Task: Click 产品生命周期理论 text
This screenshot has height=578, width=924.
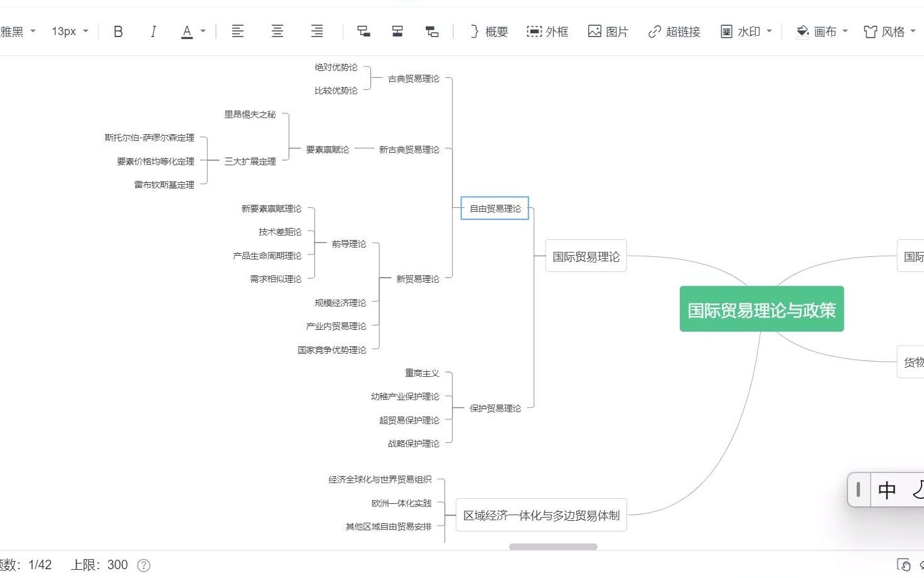Action: point(267,256)
